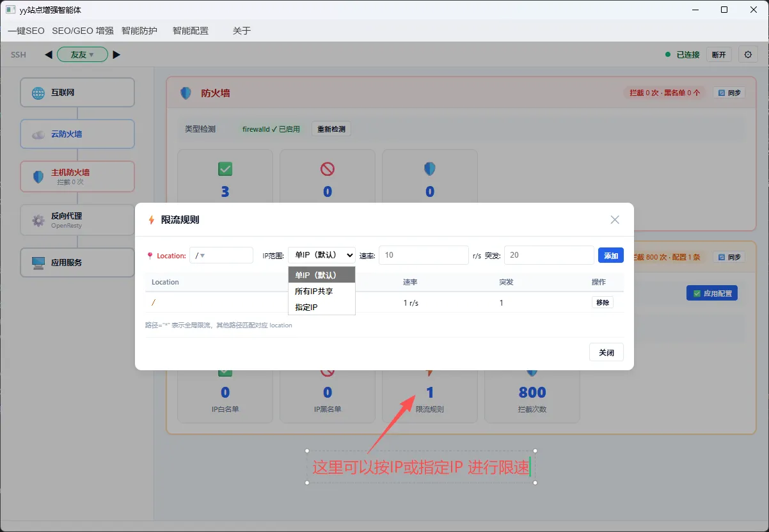The height and width of the screenshot is (532, 769).
Task: Click the 速率 input field
Action: [424, 255]
